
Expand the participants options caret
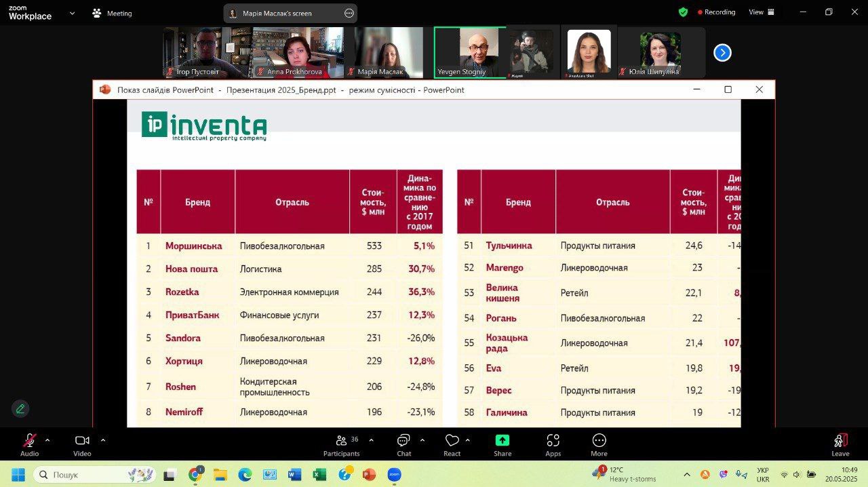371,440
